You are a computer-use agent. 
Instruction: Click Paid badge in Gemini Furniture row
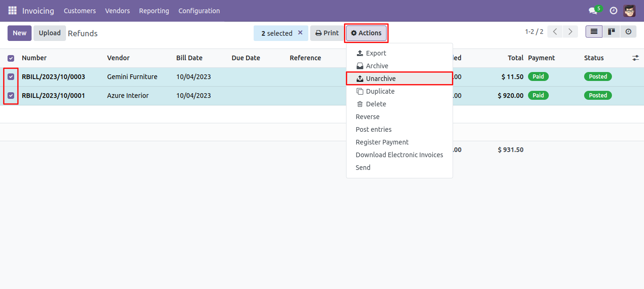tap(538, 76)
